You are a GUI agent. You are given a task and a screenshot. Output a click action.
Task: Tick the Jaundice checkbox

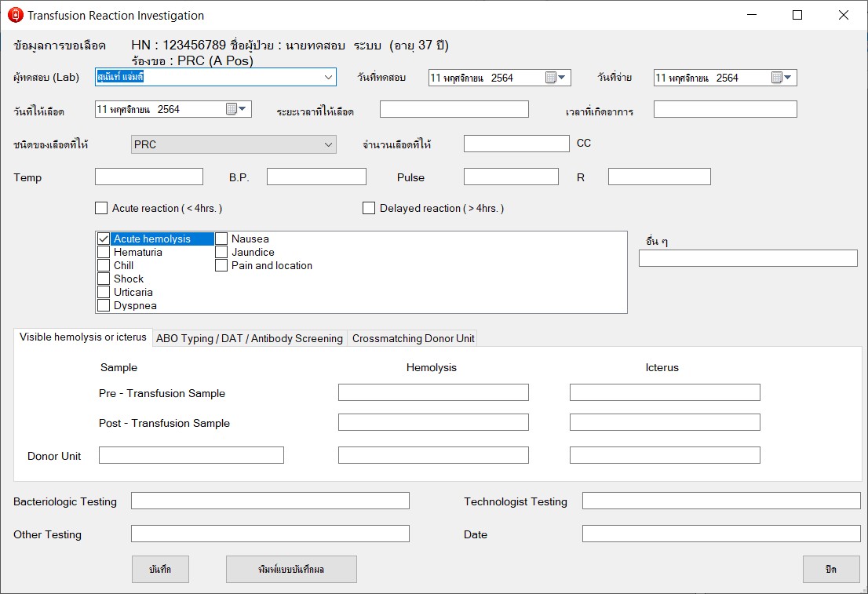pyautogui.click(x=221, y=252)
